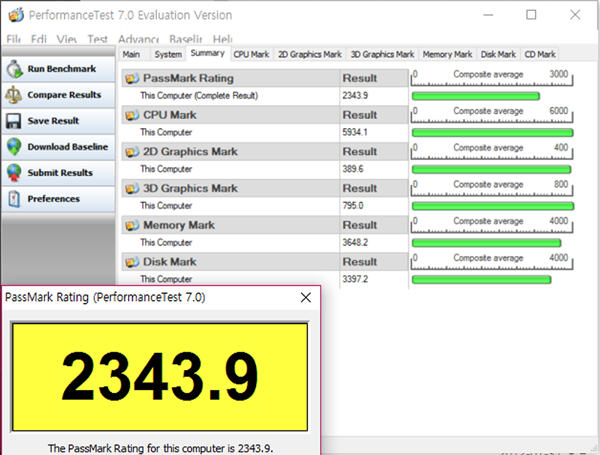This screenshot has height=455, width=600.
Task: Click the 2D Graphics Mark green bar
Action: pos(491,170)
